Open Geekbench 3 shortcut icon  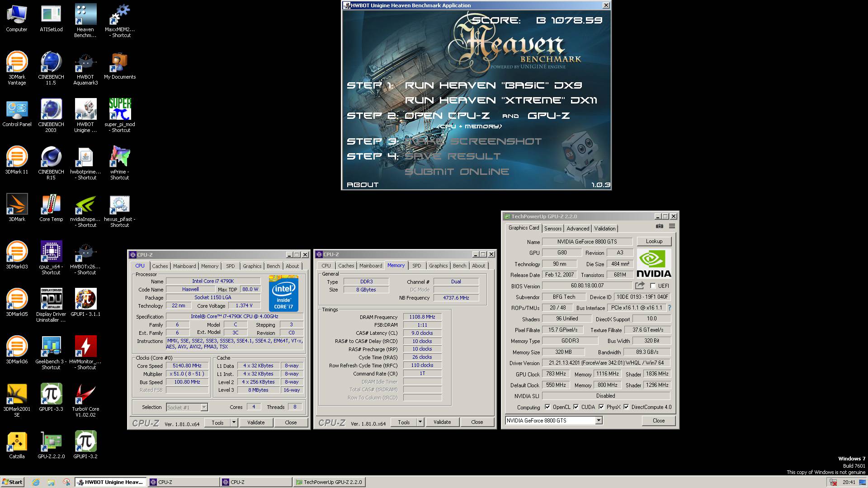pyautogui.click(x=51, y=353)
